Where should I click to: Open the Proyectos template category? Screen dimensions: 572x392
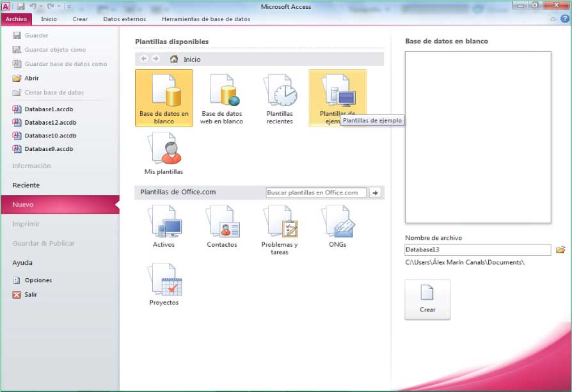[164, 285]
